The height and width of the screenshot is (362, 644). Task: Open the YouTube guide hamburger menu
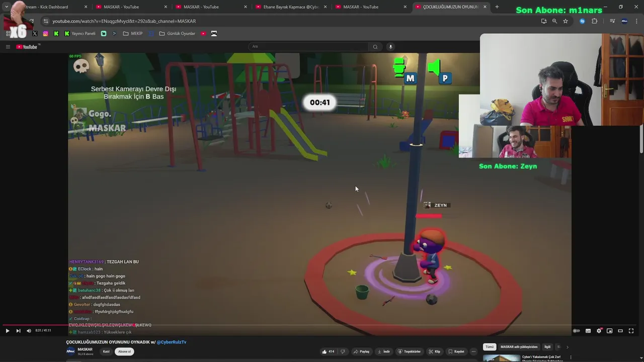click(x=8, y=47)
